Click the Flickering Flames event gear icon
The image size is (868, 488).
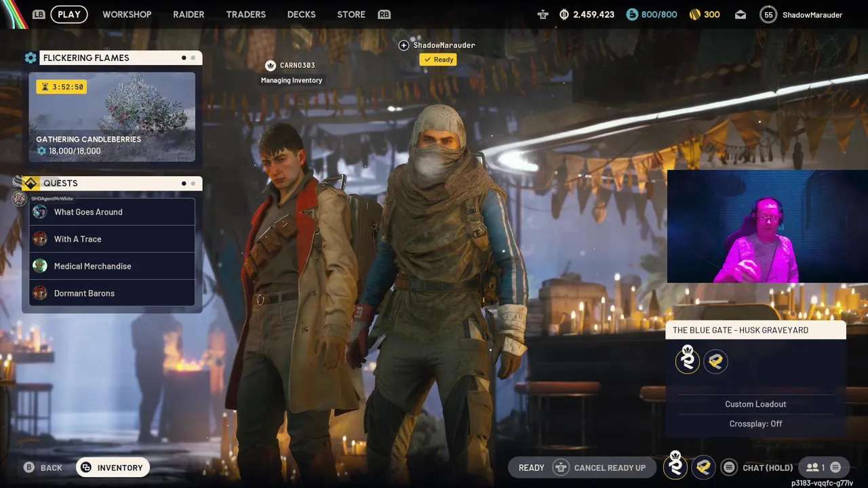click(31, 58)
